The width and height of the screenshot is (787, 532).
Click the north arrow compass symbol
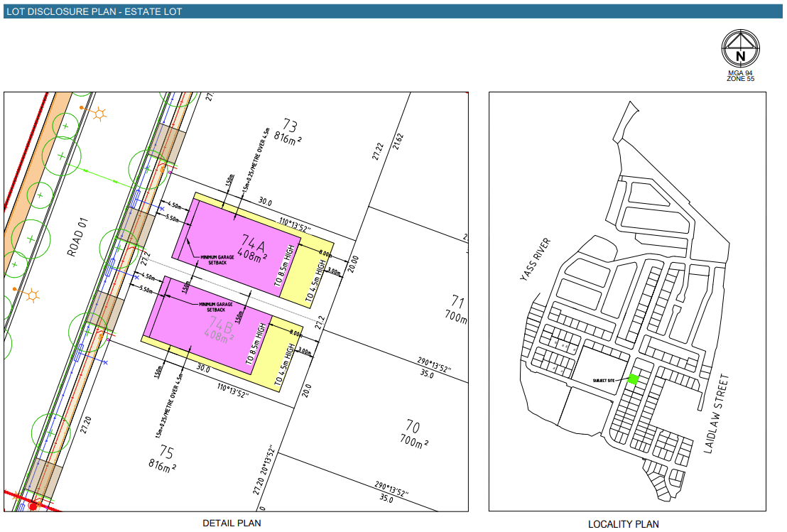[740, 49]
